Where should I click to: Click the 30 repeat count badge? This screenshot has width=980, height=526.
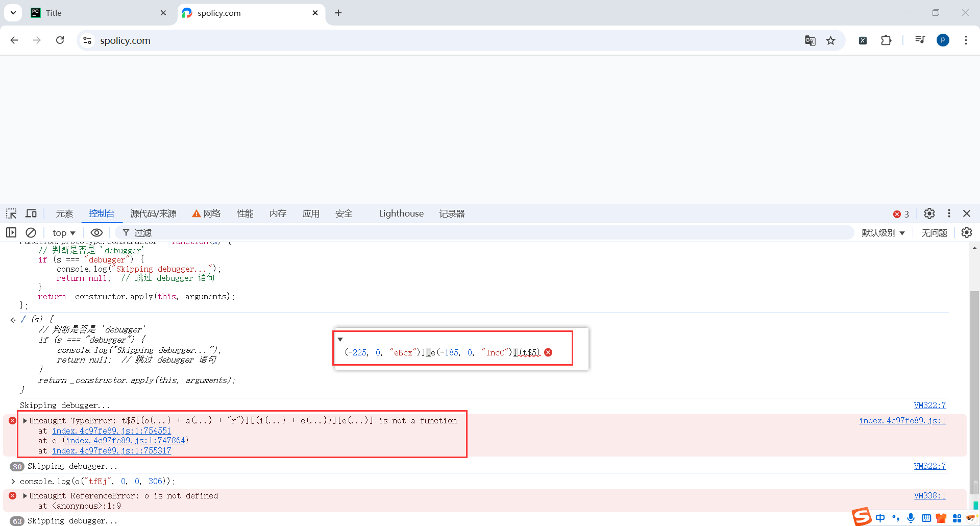tap(17, 466)
